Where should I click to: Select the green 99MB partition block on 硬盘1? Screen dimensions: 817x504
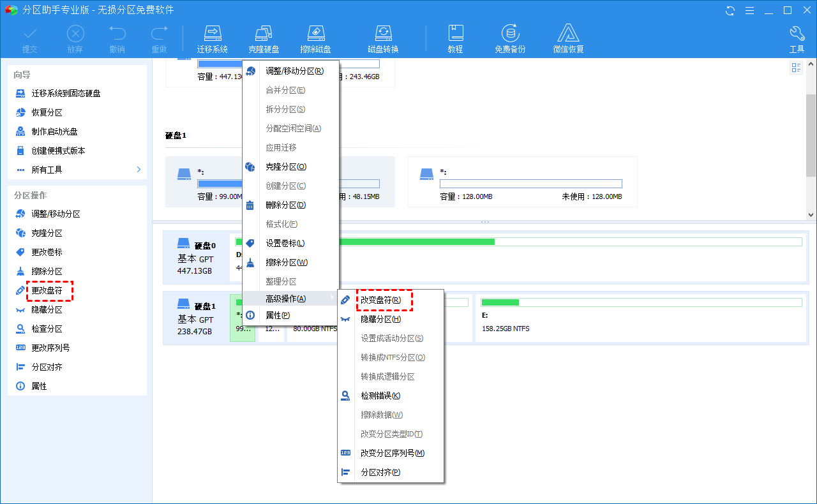(x=243, y=318)
